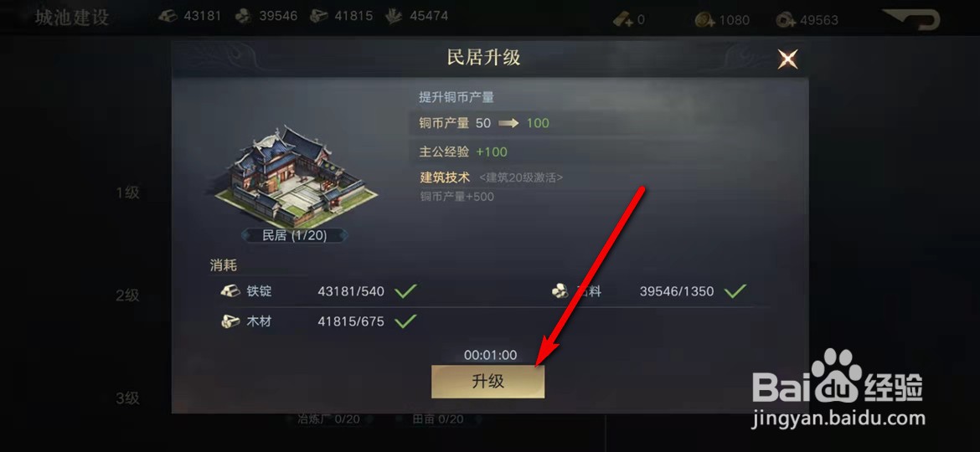Tap the 城池建设 title at top left

click(72, 18)
